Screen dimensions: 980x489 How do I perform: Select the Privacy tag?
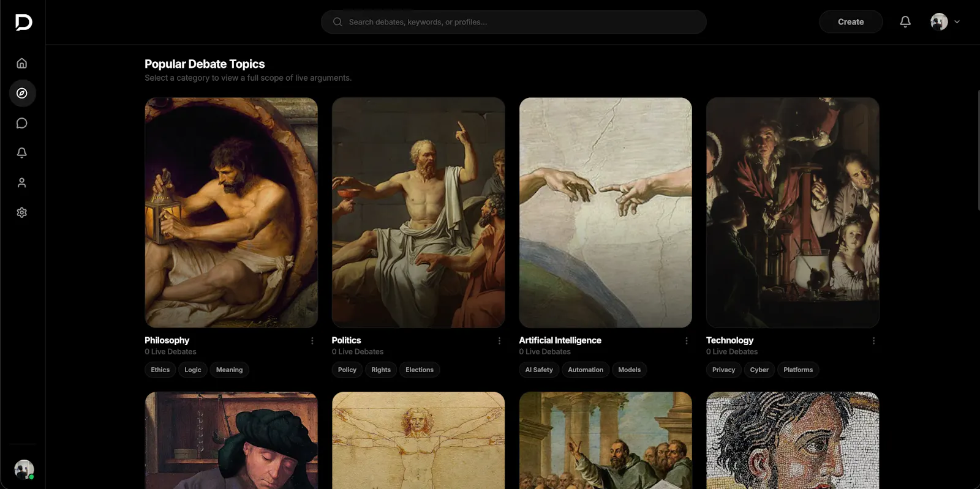coord(724,370)
